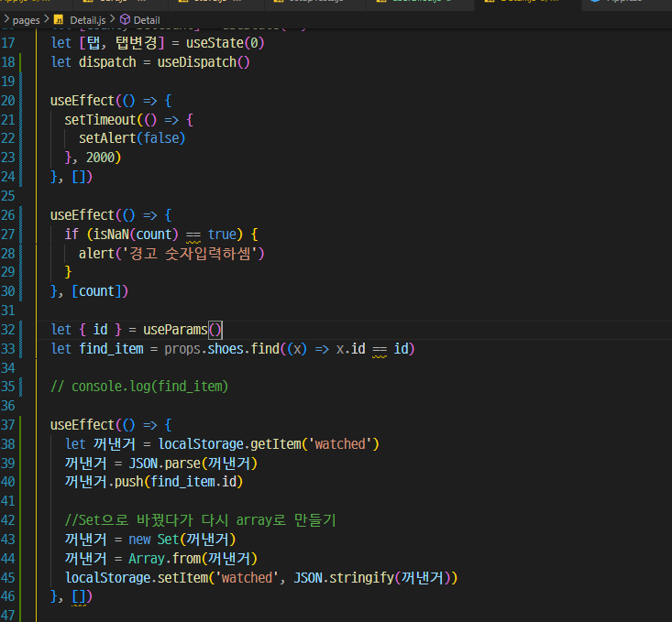
Task: Click the squiggly == operator on line 33
Action: tap(380, 350)
